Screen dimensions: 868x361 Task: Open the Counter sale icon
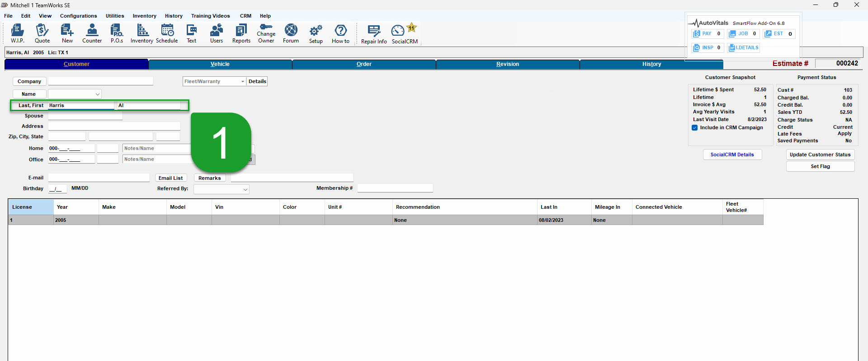(x=92, y=33)
